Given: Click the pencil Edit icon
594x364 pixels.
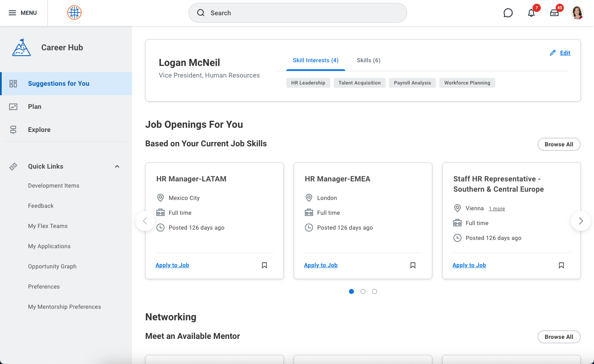Looking at the screenshot, I should click(x=553, y=53).
